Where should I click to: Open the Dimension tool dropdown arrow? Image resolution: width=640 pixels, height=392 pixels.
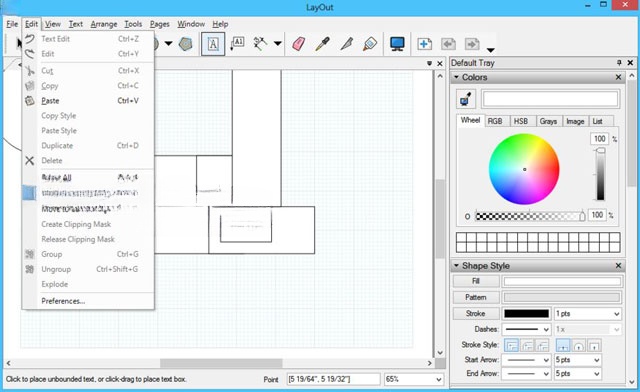pos(278,44)
